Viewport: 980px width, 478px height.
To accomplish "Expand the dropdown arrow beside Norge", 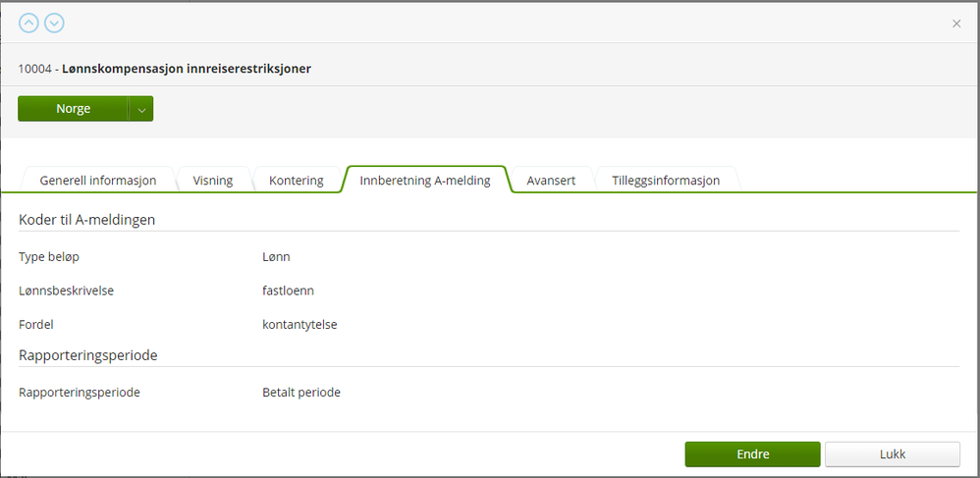I will [141, 109].
